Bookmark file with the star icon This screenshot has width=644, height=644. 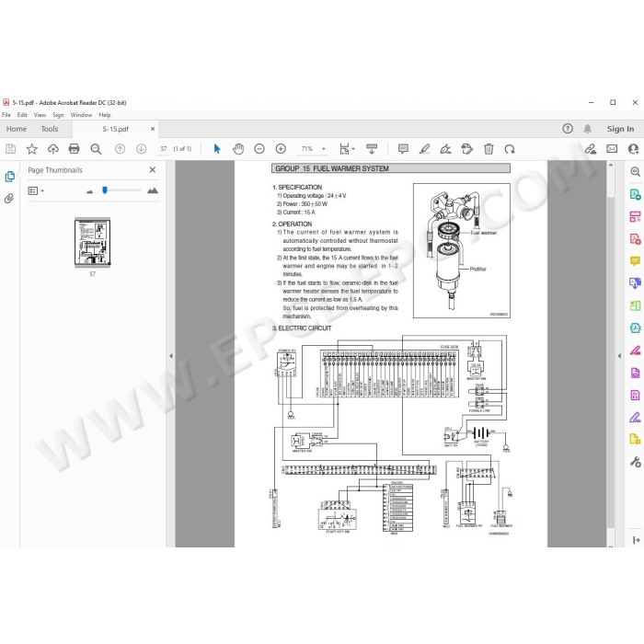coord(31,149)
